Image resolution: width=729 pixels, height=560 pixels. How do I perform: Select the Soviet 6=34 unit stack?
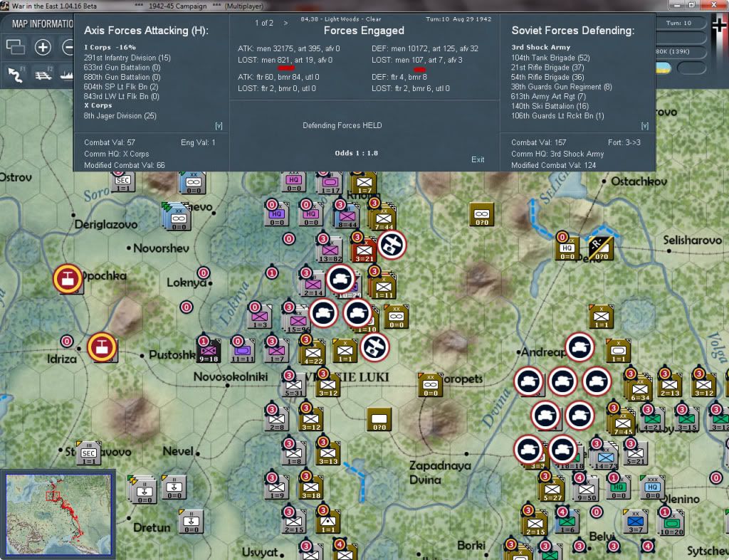[640, 387]
